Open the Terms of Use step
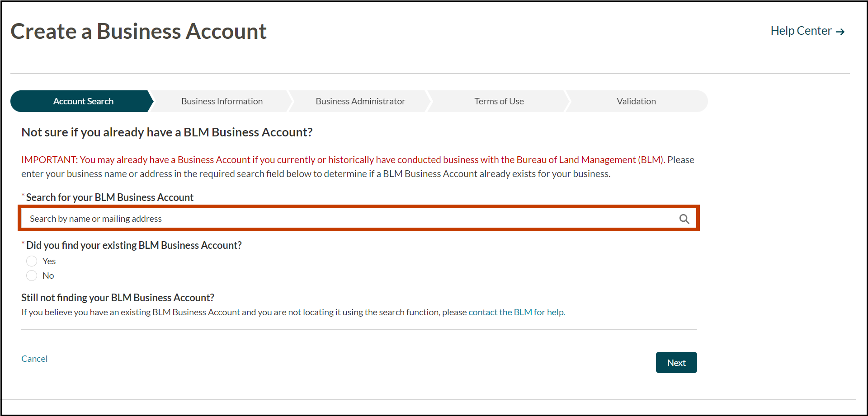Viewport: 868px width, 416px height. coord(499,101)
